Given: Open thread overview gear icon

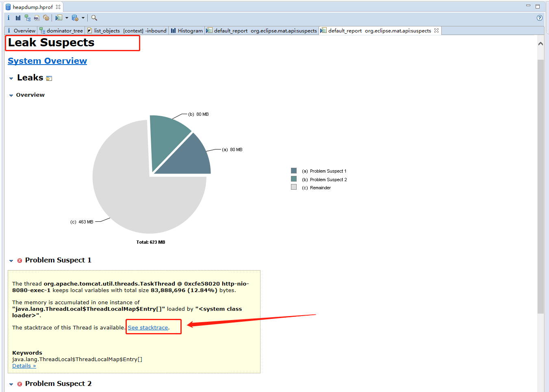Looking at the screenshot, I should point(46,18).
